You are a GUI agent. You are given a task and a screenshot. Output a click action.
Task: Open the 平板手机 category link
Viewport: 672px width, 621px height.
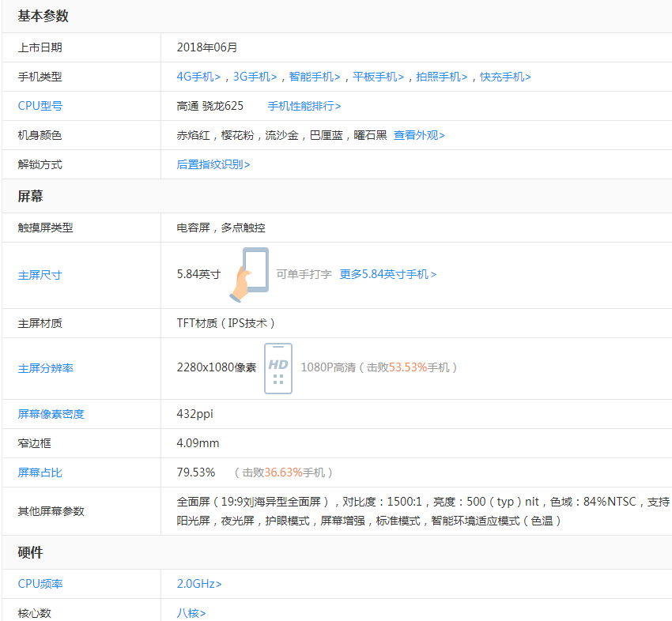pyautogui.click(x=376, y=76)
